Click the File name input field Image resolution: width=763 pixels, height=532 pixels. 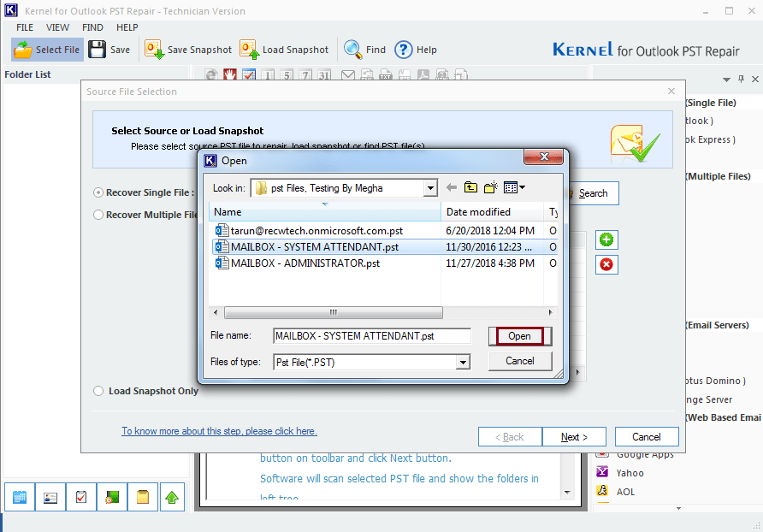(372, 336)
